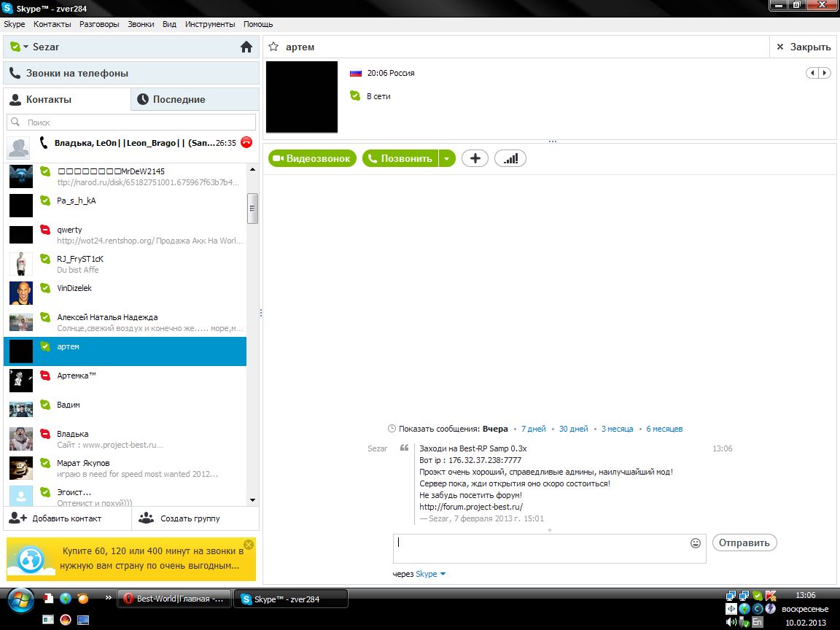
Task: Select contact Эгоист…
Action: (x=125, y=495)
